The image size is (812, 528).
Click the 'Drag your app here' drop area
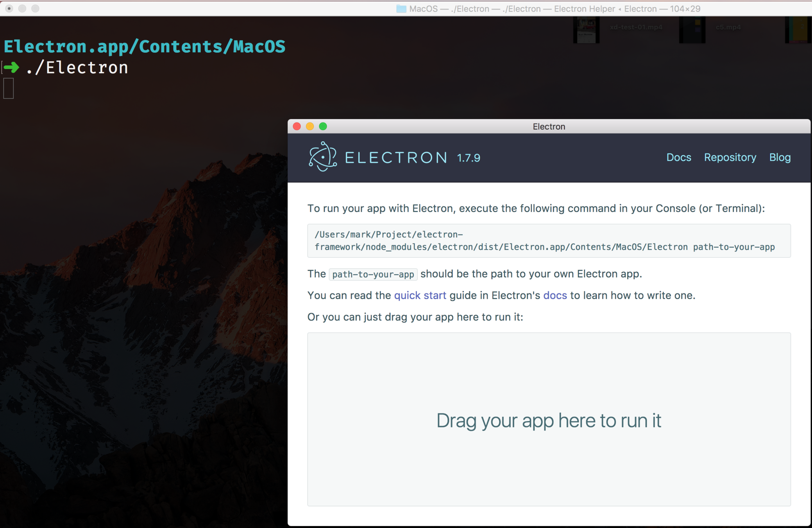coord(549,419)
